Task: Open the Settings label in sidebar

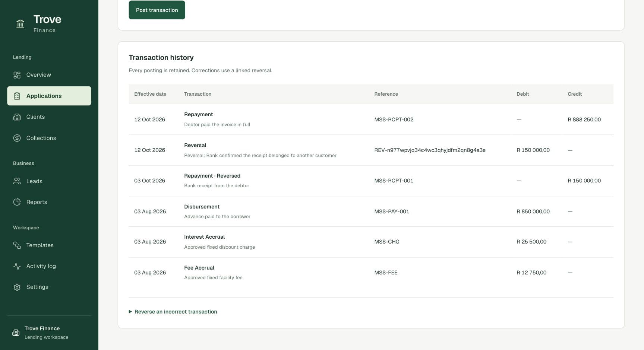Action: [37, 287]
